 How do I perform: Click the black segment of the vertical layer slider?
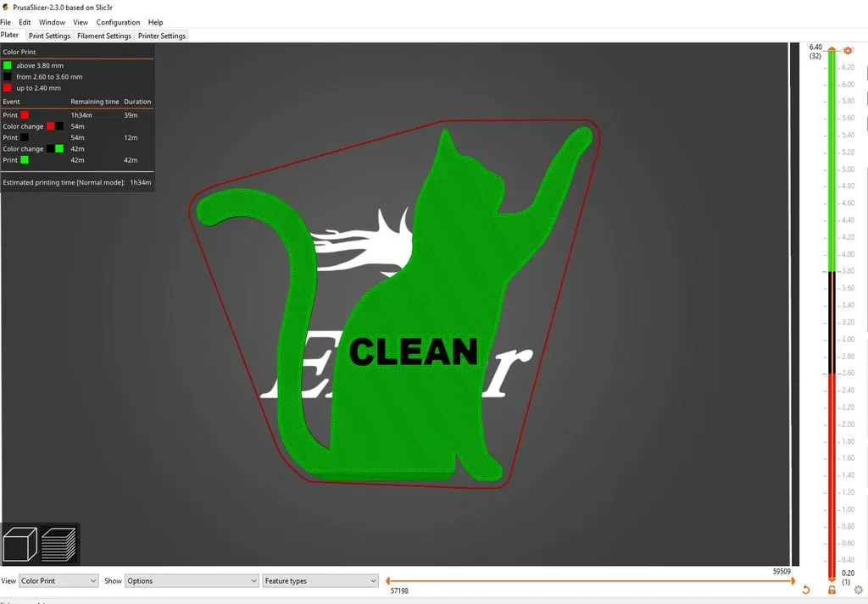(832, 323)
